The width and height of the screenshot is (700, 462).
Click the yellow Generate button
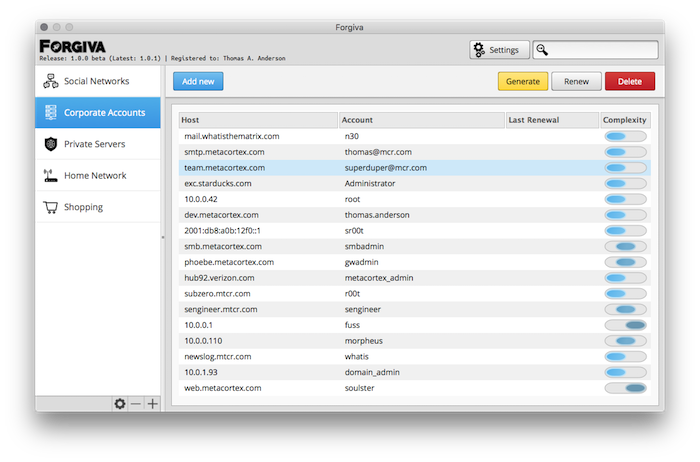click(523, 81)
